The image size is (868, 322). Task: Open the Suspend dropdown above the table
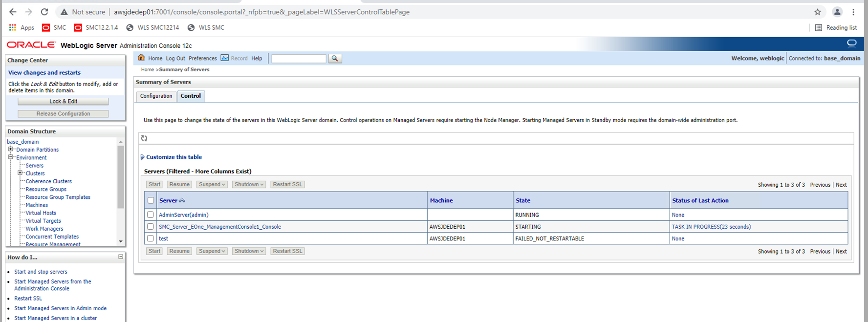click(212, 184)
